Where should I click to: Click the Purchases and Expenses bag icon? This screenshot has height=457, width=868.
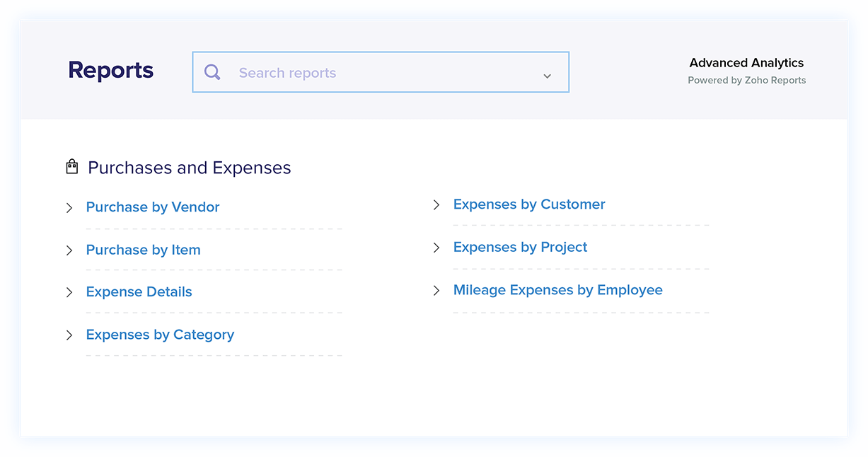71,167
